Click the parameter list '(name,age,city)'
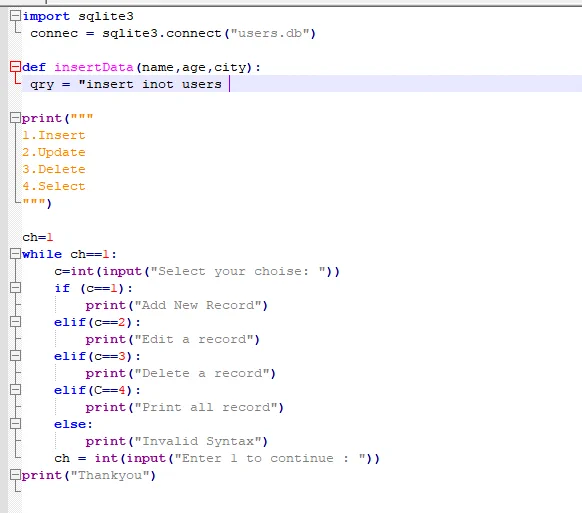Viewport: 582px width, 513px height. pyautogui.click(x=194, y=68)
